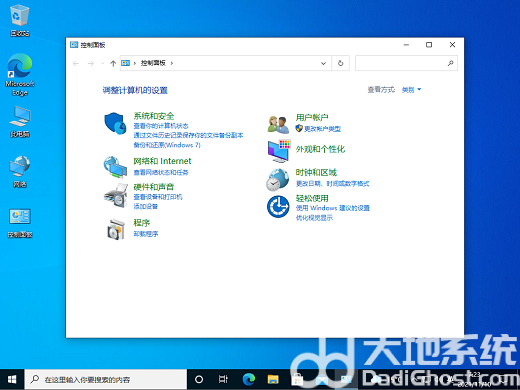Open the Hardware and Sound printer icon

(x=116, y=196)
